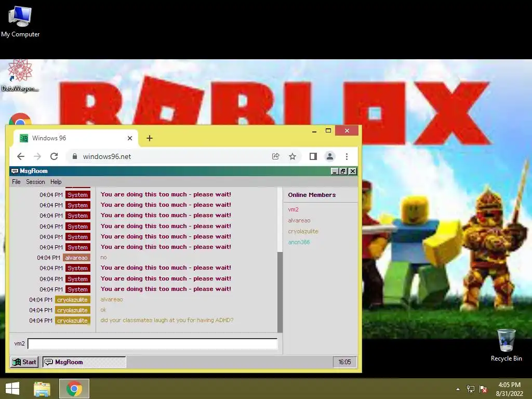Click the chat message input field
The height and width of the screenshot is (399, 532).
pyautogui.click(x=152, y=344)
